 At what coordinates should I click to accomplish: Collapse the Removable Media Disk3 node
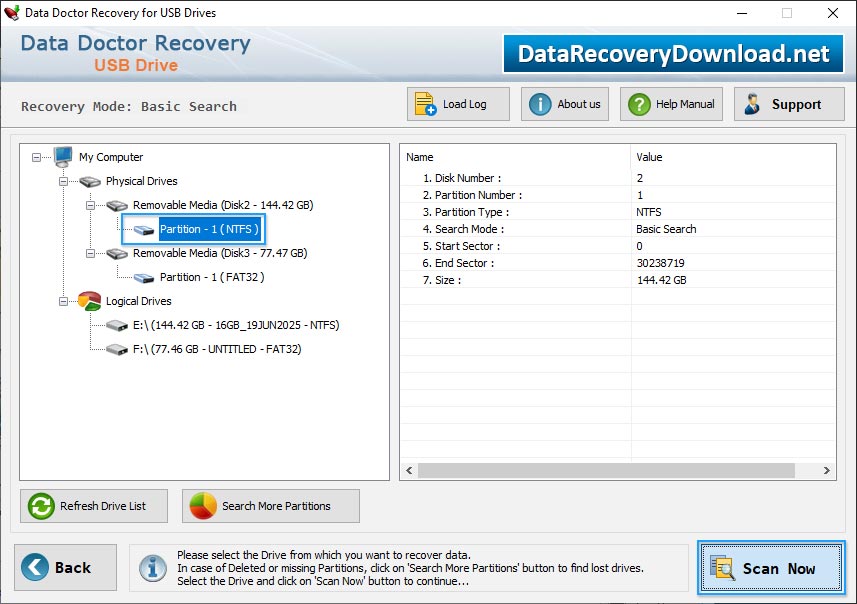pos(90,254)
